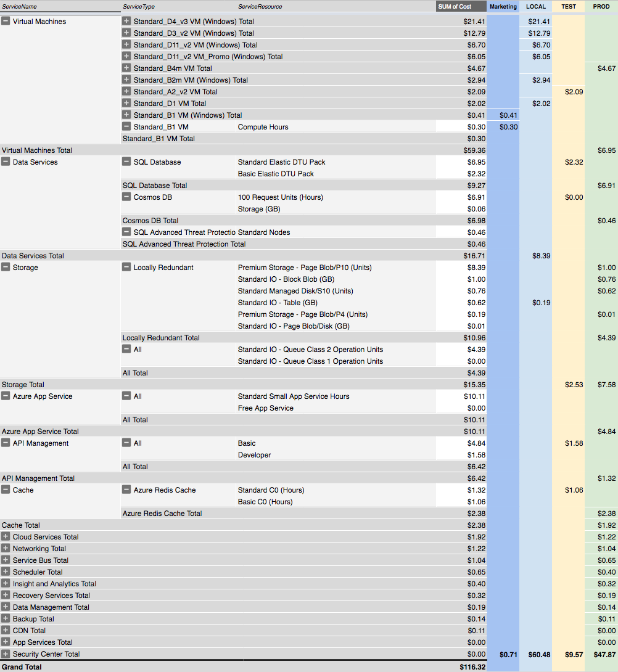This screenshot has height=672, width=618.
Task: Select the Basic C0 (Hours) cell
Action: [336, 501]
